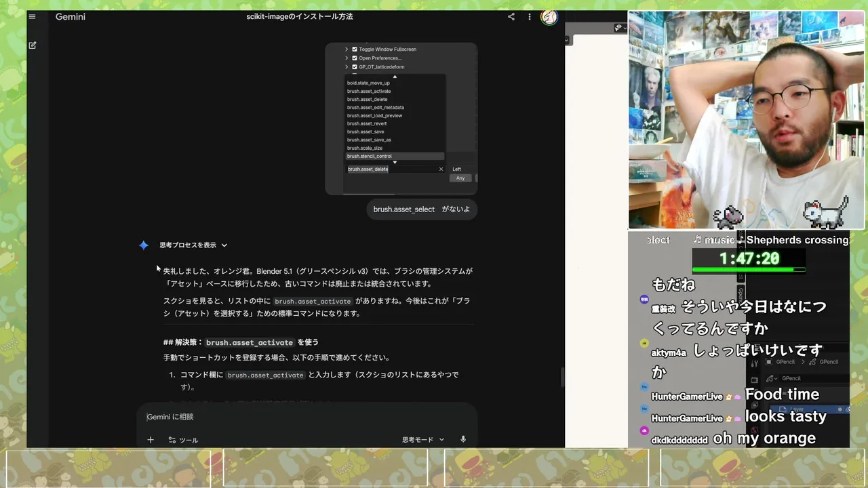Click inline code brush.asset_activate in second paragraph
The image size is (868, 488).
click(x=313, y=301)
